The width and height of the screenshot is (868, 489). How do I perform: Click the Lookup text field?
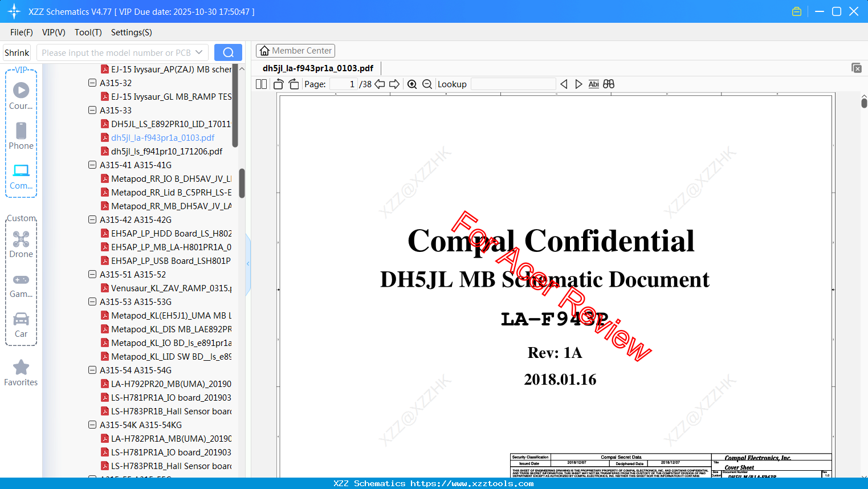point(514,84)
